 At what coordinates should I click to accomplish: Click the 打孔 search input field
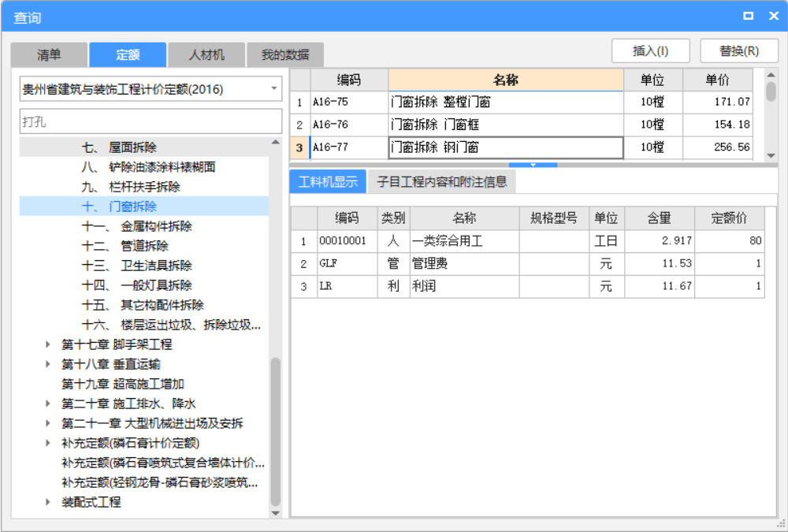pos(151,121)
